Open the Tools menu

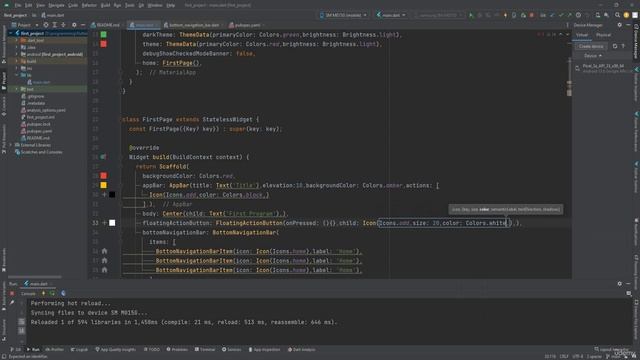pyautogui.click(x=129, y=5)
